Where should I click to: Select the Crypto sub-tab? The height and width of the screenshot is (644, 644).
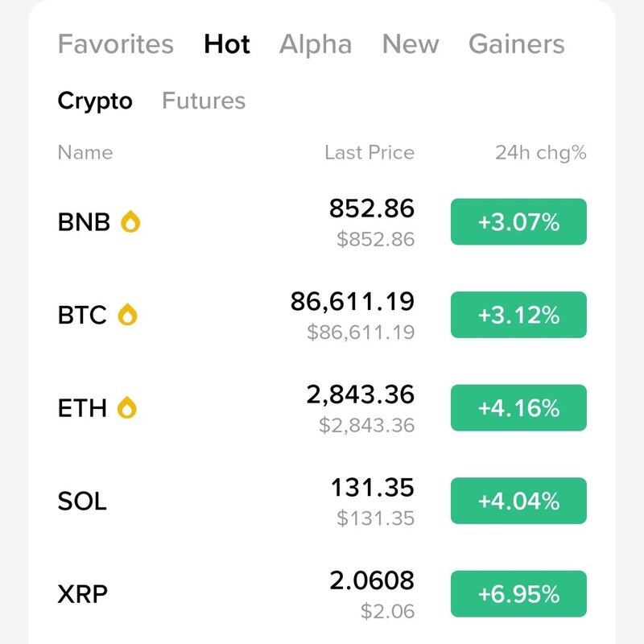pos(95,101)
